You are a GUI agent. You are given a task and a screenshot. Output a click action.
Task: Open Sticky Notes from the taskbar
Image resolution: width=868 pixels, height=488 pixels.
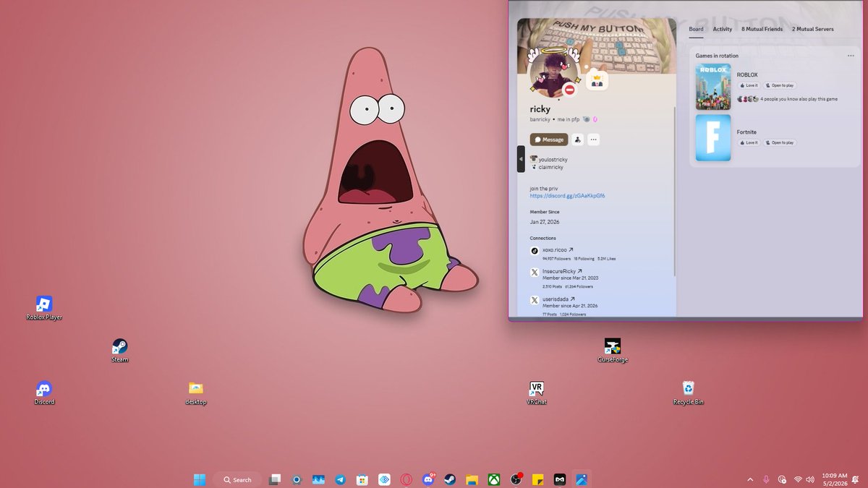coord(537,479)
